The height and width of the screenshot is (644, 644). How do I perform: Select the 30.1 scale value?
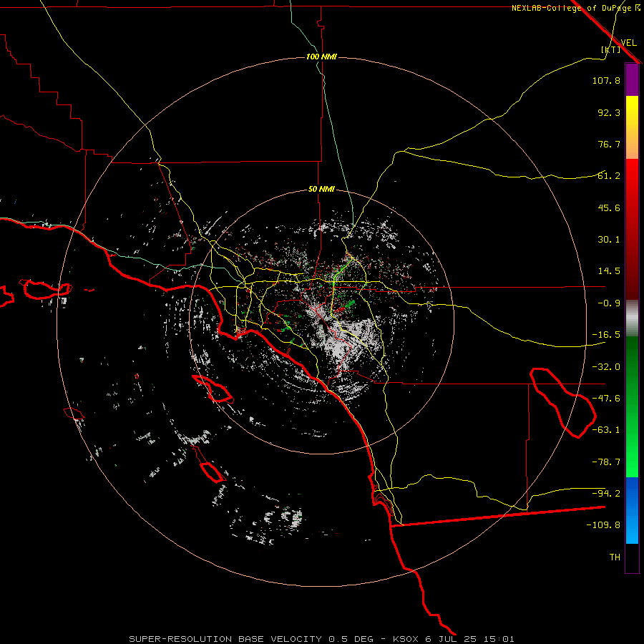pyautogui.click(x=609, y=240)
